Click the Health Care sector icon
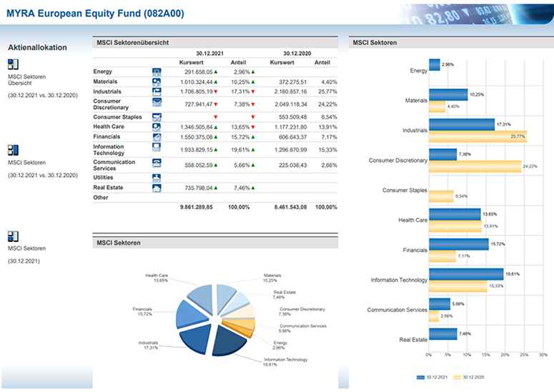 pyautogui.click(x=157, y=126)
